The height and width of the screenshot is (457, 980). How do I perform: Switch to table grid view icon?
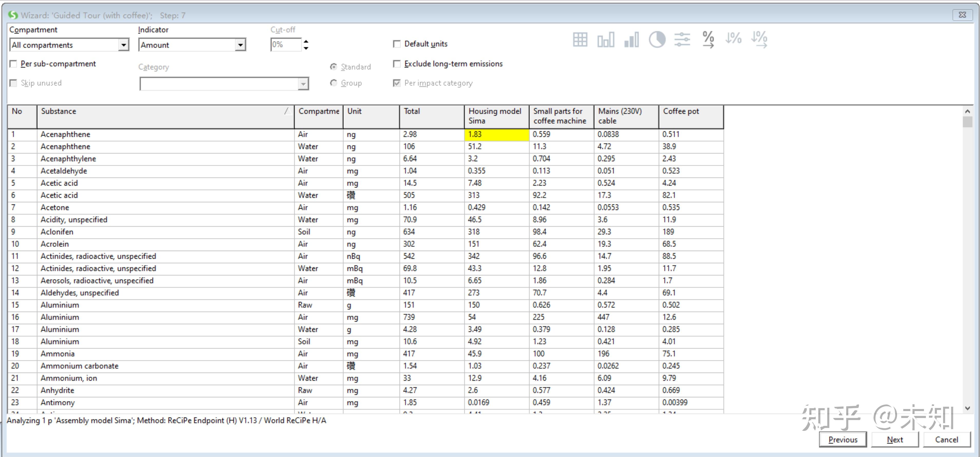click(580, 40)
